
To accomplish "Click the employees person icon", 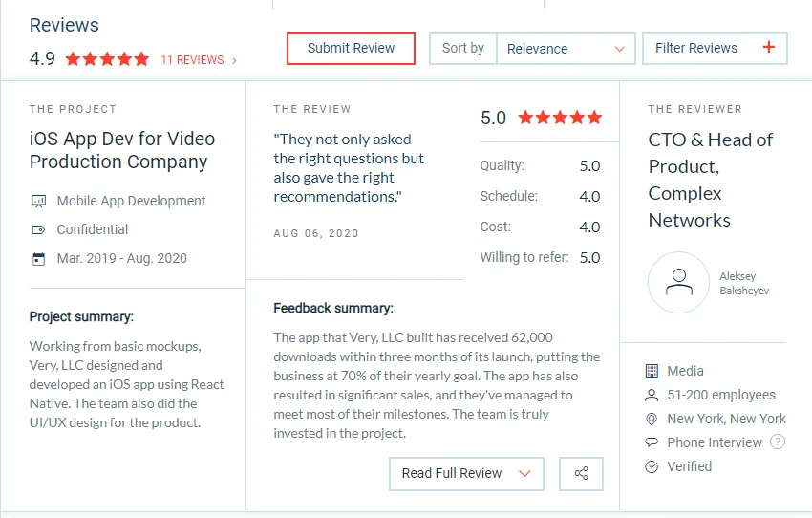I will (x=652, y=396).
